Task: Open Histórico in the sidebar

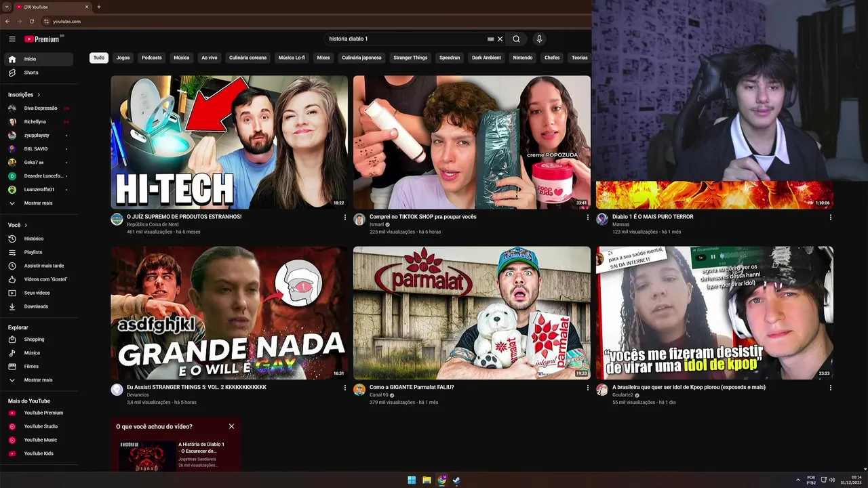Action: coord(38,239)
